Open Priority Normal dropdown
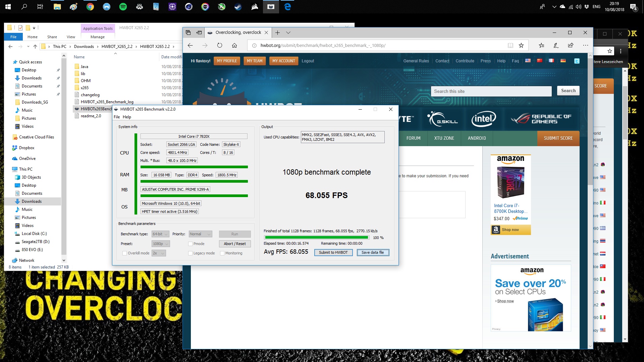The width and height of the screenshot is (644, 362). point(200,234)
